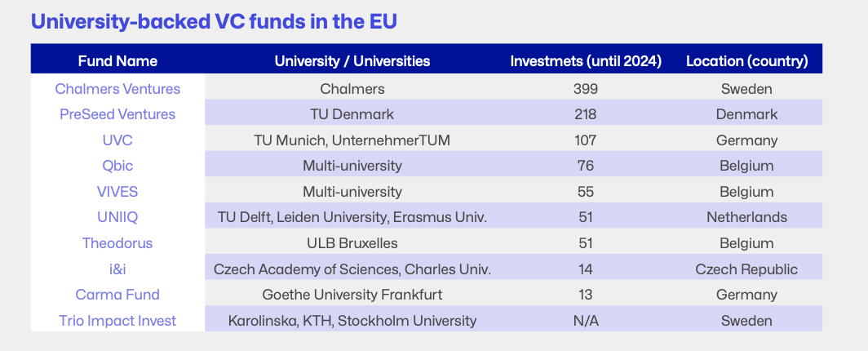The width and height of the screenshot is (868, 351).
Task: Click the Location (country) column header
Action: pyautogui.click(x=746, y=61)
